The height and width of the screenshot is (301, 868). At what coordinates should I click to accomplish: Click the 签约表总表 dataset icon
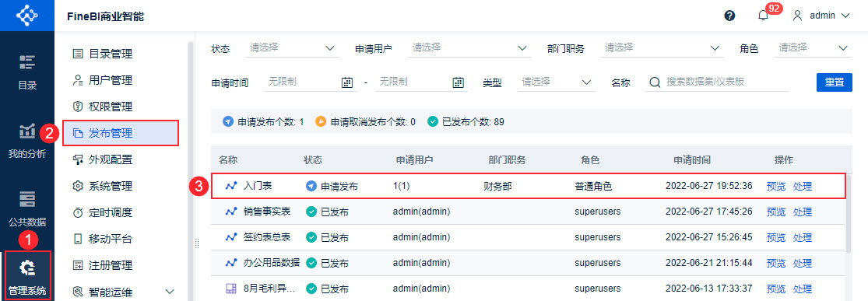point(231,236)
